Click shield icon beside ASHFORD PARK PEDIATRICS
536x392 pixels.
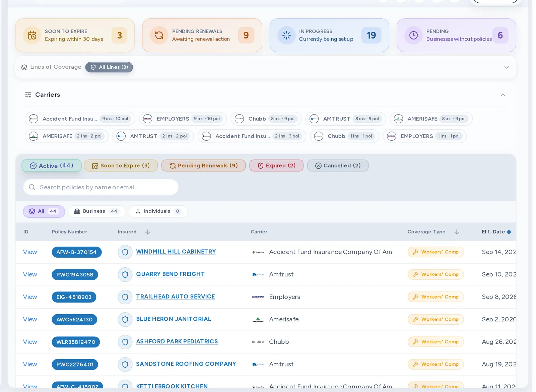click(125, 342)
